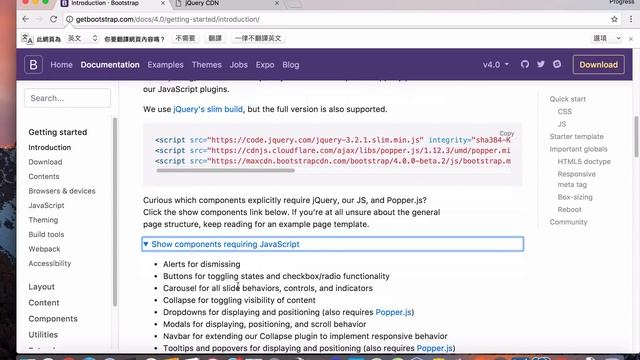Image resolution: width=640 pixels, height=360 pixels.
Task: Open Expo in navbar
Action: [265, 64]
